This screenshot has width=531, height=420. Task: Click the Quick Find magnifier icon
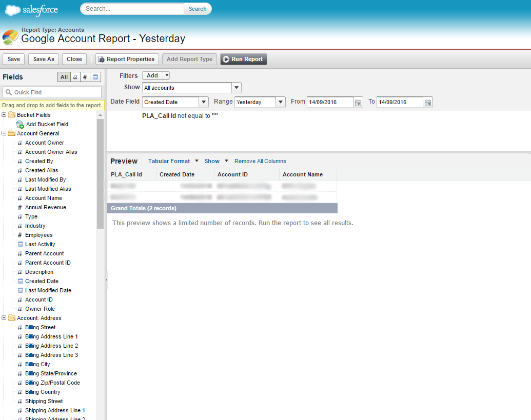click(x=9, y=92)
